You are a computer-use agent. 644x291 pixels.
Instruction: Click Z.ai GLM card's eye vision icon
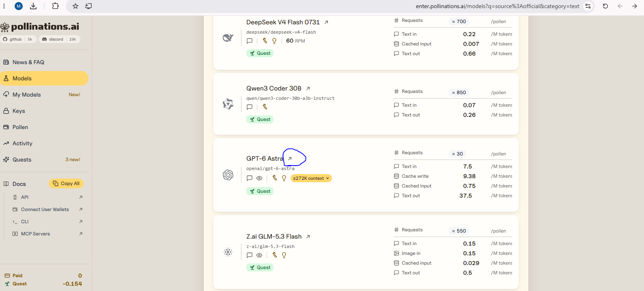click(259, 255)
